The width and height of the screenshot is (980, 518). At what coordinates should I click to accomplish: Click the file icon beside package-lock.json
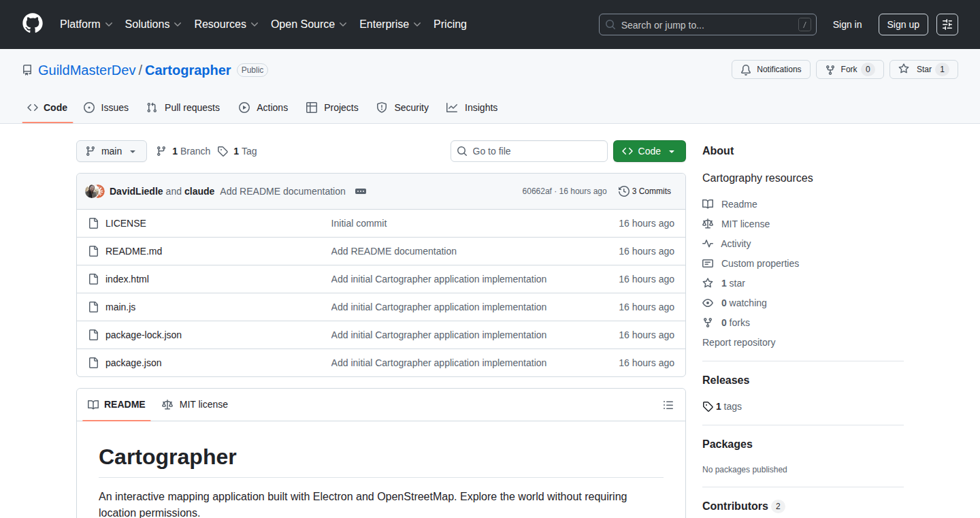[94, 335]
